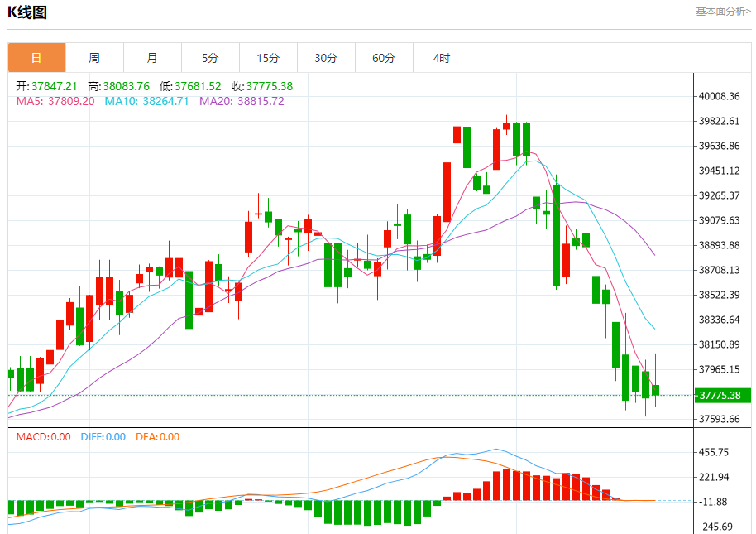The image size is (756, 534).
Task: Click the opening price 37847.21
Action: pos(54,86)
